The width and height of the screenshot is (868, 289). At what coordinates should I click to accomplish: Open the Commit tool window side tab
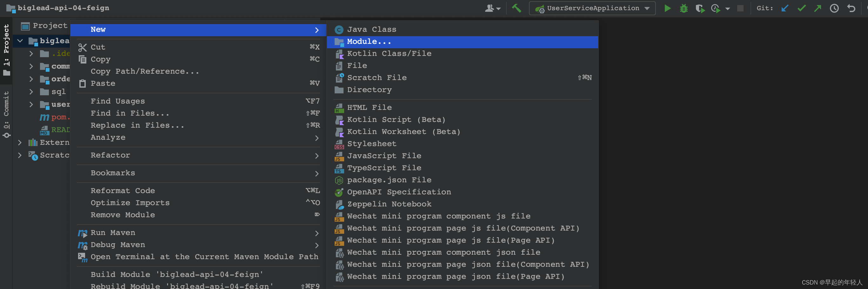point(6,115)
